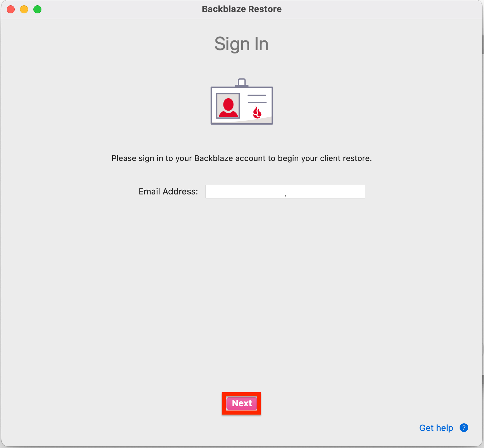The image size is (484, 448).
Task: Click the ID badge sign-in illustration
Action: [x=242, y=102]
